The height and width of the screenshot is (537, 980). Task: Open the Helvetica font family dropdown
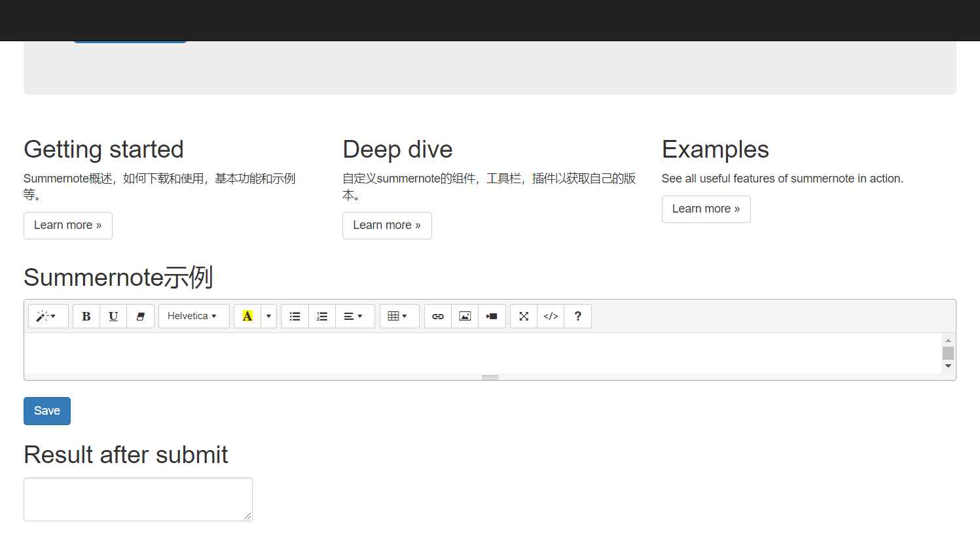click(194, 317)
